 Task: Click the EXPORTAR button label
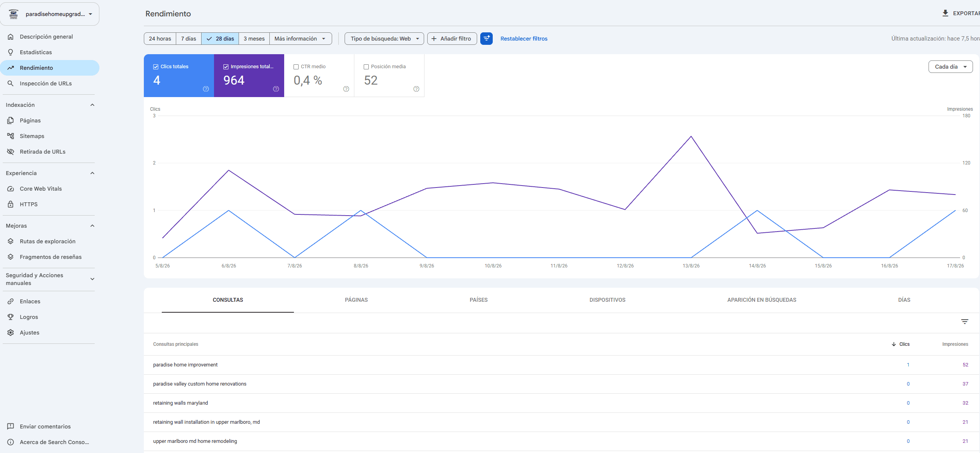[x=966, y=13]
